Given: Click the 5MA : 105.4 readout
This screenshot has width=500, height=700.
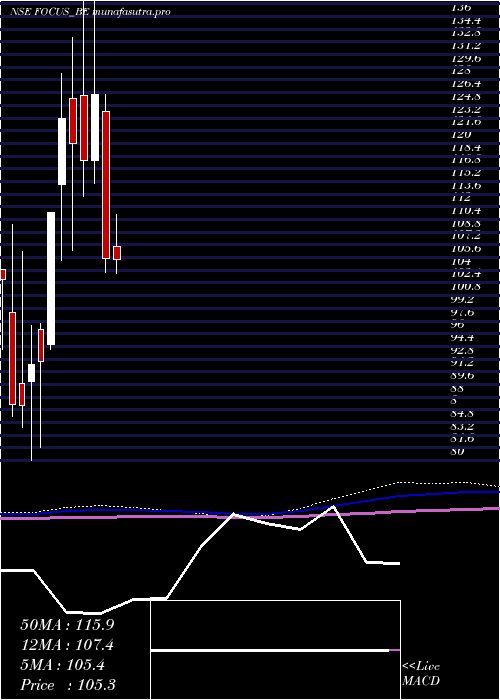Looking at the screenshot, I should click(x=62, y=665).
